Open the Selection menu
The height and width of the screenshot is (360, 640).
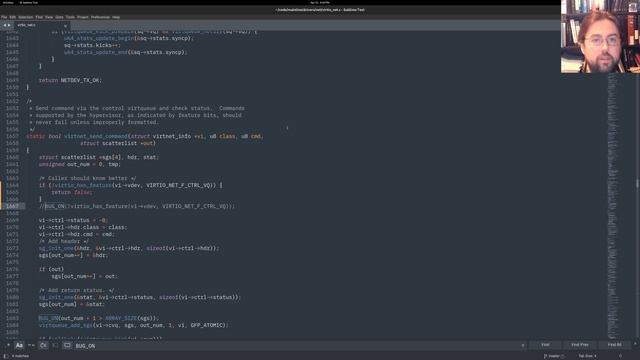coord(25,17)
